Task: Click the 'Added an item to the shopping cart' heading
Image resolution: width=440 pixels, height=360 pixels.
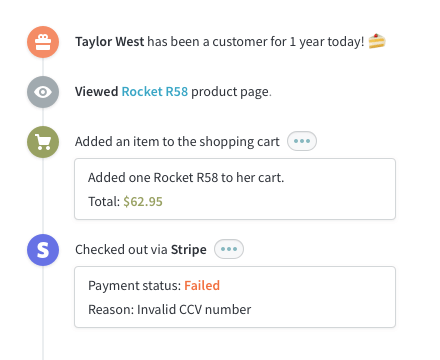Action: 177,142
